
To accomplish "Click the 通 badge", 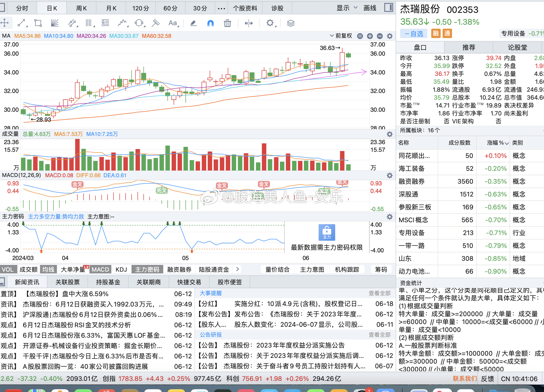I will point(447,33).
